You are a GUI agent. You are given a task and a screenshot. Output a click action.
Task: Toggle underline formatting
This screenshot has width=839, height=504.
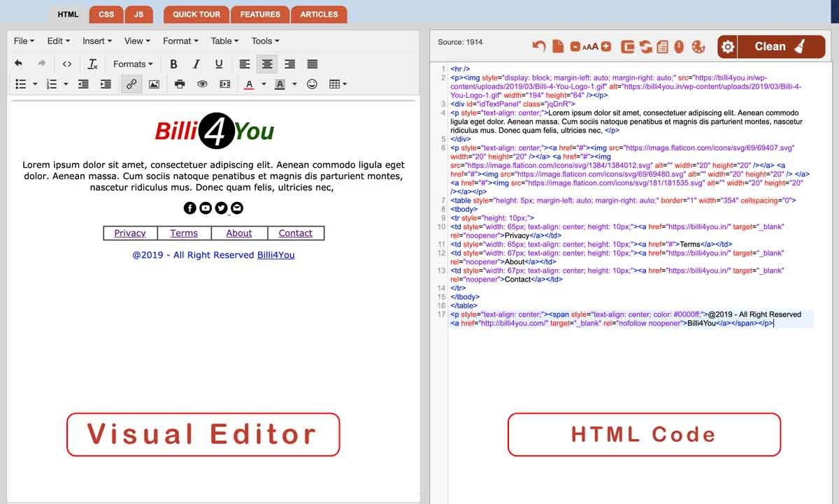click(219, 64)
